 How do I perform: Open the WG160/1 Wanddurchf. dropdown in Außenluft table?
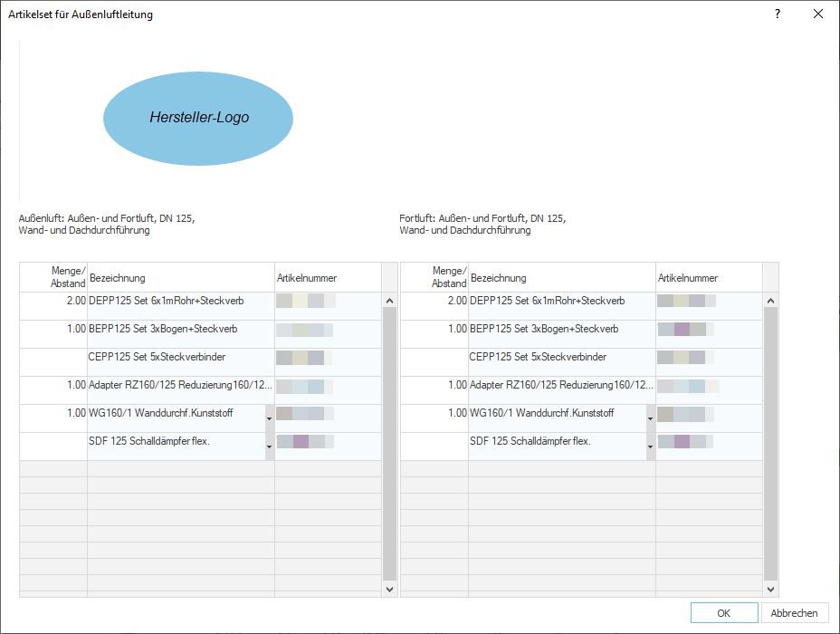[270, 418]
